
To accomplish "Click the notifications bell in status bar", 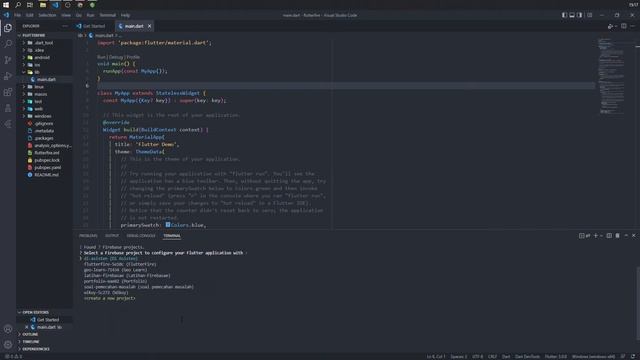I will pyautogui.click(x=633, y=356).
